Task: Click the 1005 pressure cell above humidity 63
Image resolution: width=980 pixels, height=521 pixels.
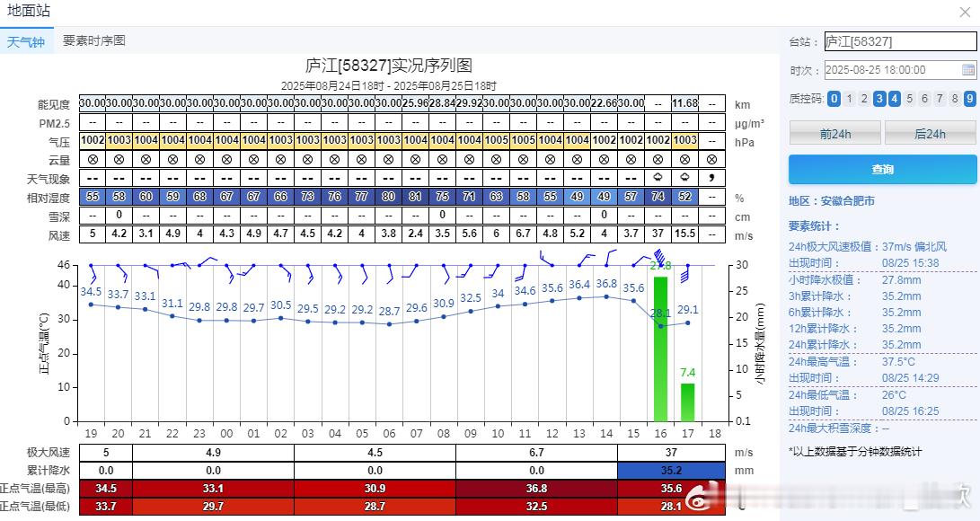Action: (496, 140)
